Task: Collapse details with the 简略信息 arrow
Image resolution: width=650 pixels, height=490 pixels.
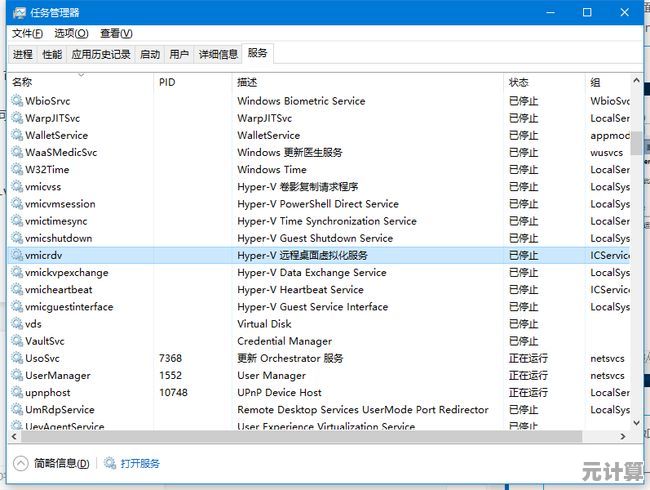Action: 20,464
